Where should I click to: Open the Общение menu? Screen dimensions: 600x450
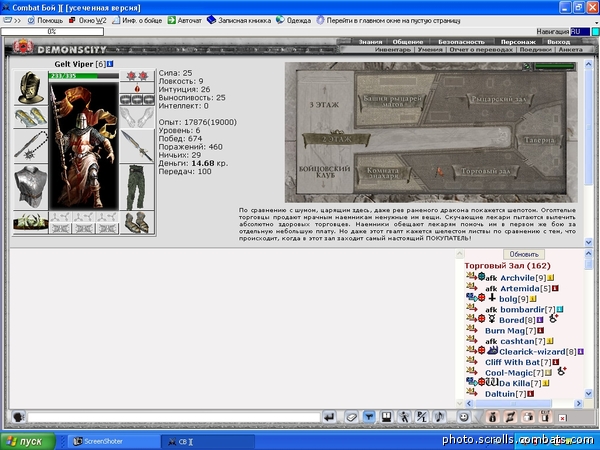coord(408,42)
